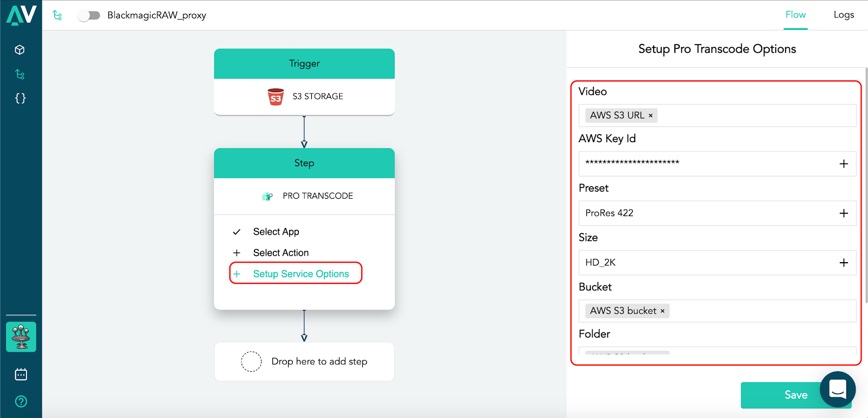
Task: Expand the Size HD_2K dropdown
Action: coord(844,263)
